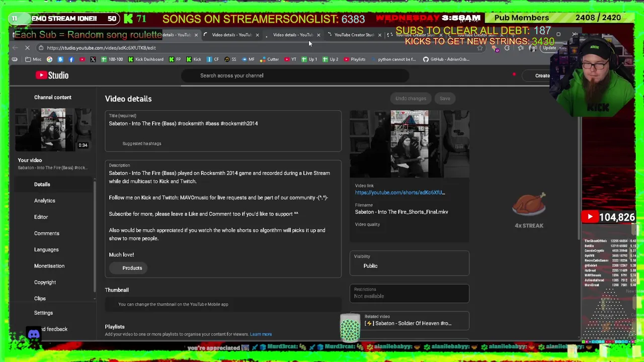The height and width of the screenshot is (362, 644).
Task: Open the Up 2 bookmark
Action: coord(330,59)
